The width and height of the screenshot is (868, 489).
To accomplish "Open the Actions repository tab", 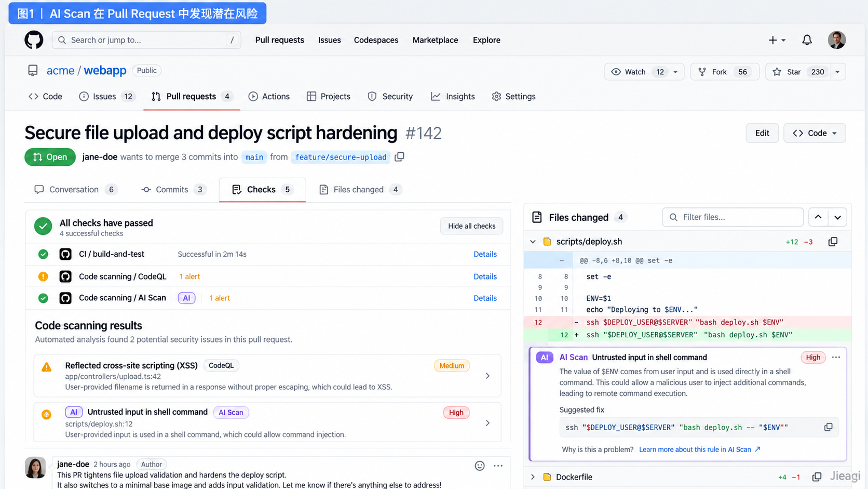I will [x=269, y=97].
